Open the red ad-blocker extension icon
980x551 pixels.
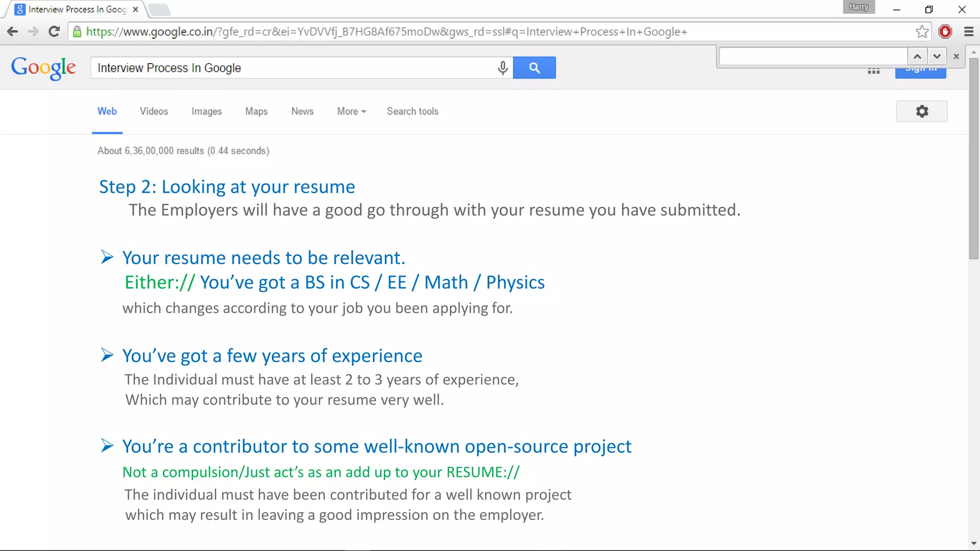click(x=945, y=32)
